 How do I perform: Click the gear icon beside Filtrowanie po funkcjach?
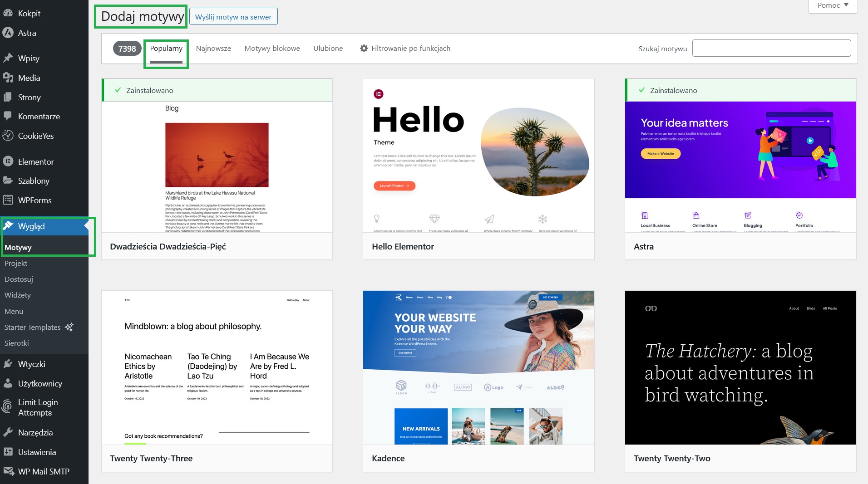tap(364, 48)
